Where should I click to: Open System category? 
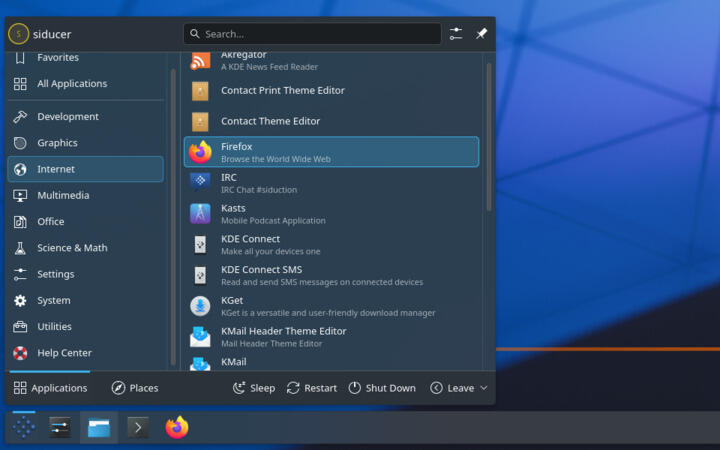(85, 300)
